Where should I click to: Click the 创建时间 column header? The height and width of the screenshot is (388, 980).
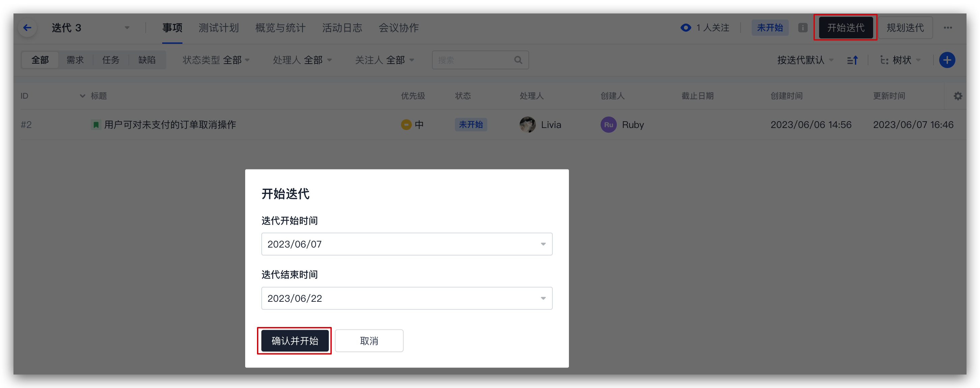(786, 96)
